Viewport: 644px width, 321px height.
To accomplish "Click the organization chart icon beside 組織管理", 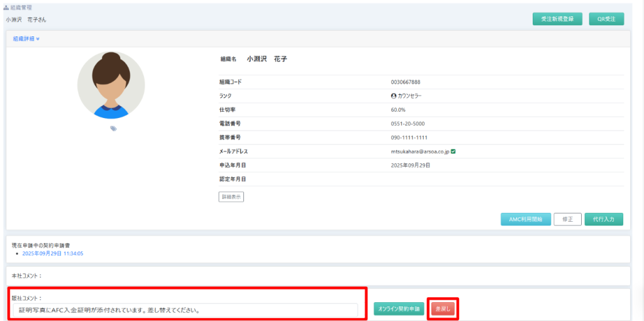I will 6,8.
